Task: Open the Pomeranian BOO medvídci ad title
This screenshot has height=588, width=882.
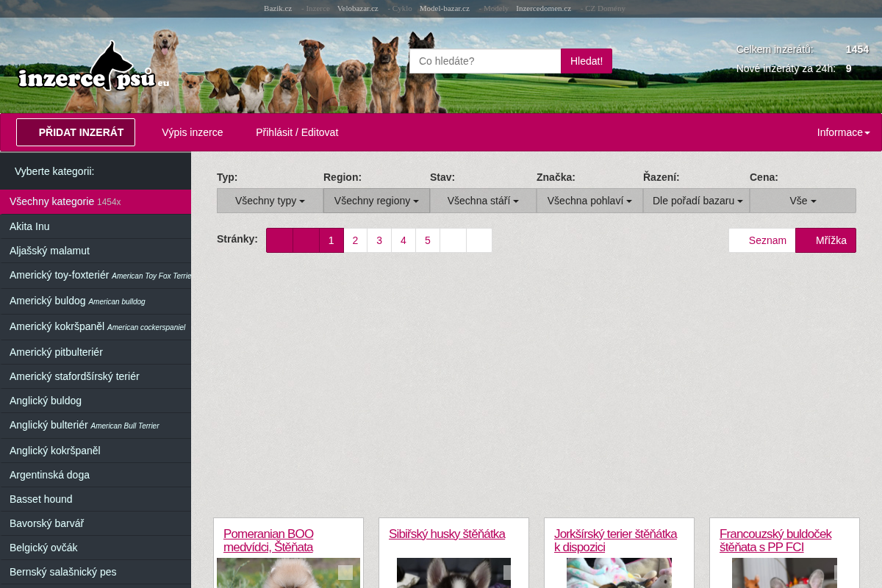Action: (x=268, y=540)
